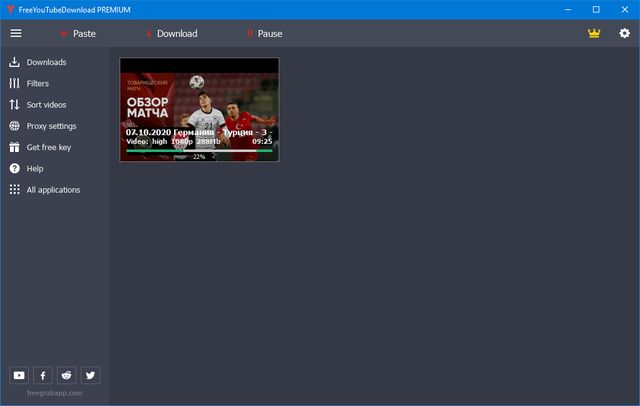This screenshot has height=406, width=640.
Task: Open Downloads in the sidebar
Action: click(x=46, y=62)
